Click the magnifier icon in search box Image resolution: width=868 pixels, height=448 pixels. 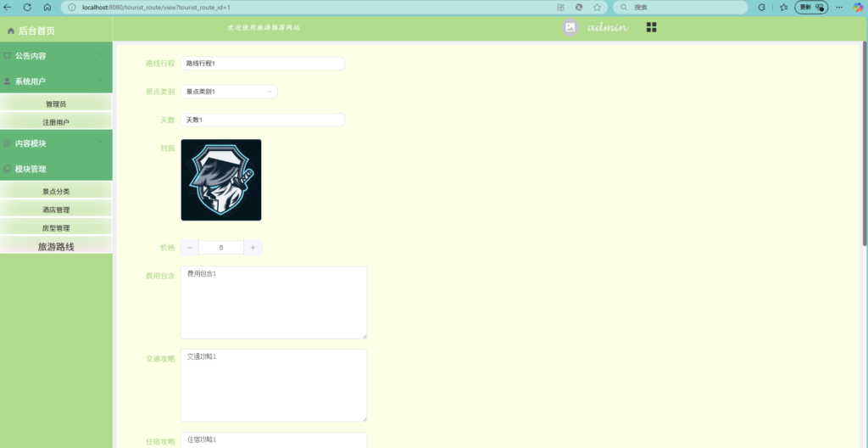click(624, 7)
